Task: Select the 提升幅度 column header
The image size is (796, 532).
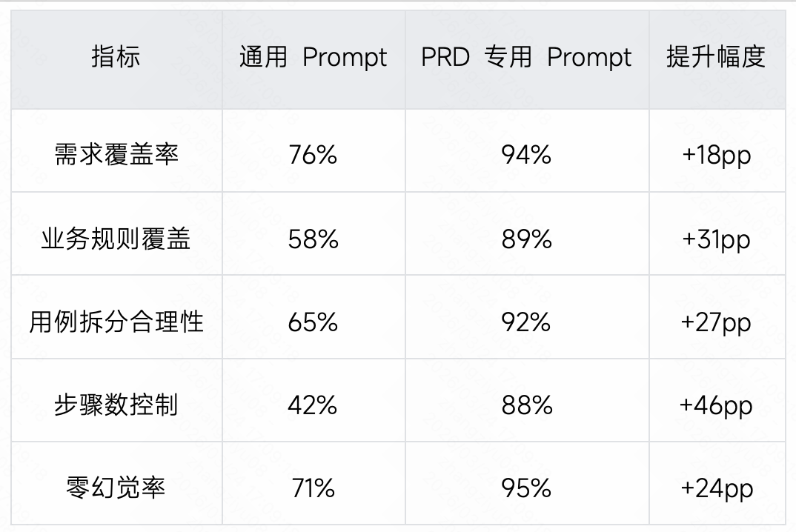Action: pos(716,58)
